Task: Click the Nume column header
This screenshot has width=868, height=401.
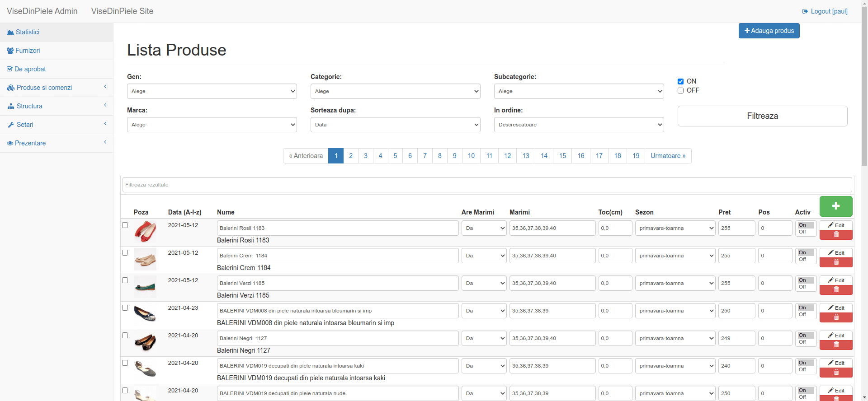Action: point(226,212)
